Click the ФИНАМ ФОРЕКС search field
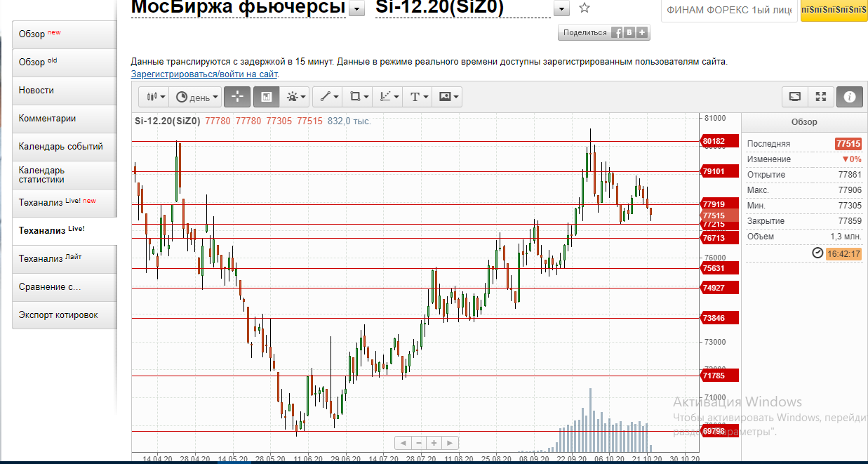Screen dimensions: 868x464 729,11
